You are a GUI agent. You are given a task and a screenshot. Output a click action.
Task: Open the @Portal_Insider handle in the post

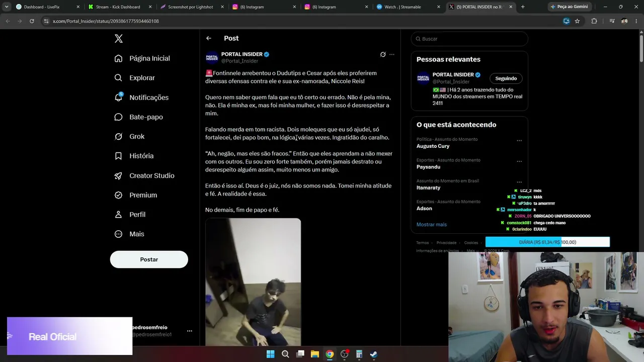[239, 61]
